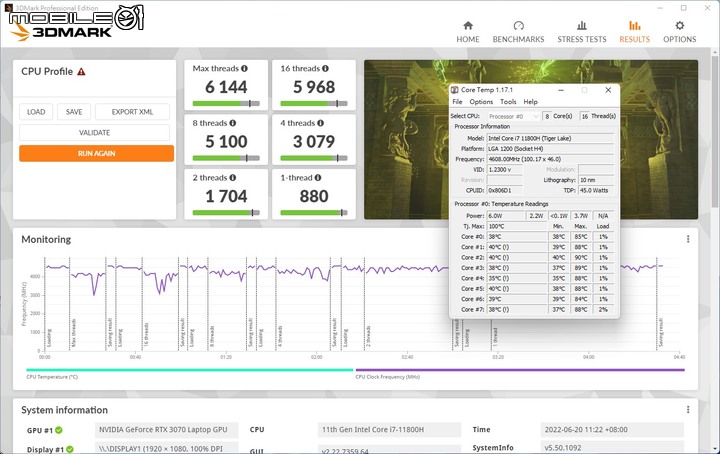Click the 11th Gen Intel Core i7-11800H value
The height and width of the screenshot is (454, 720).
389,430
